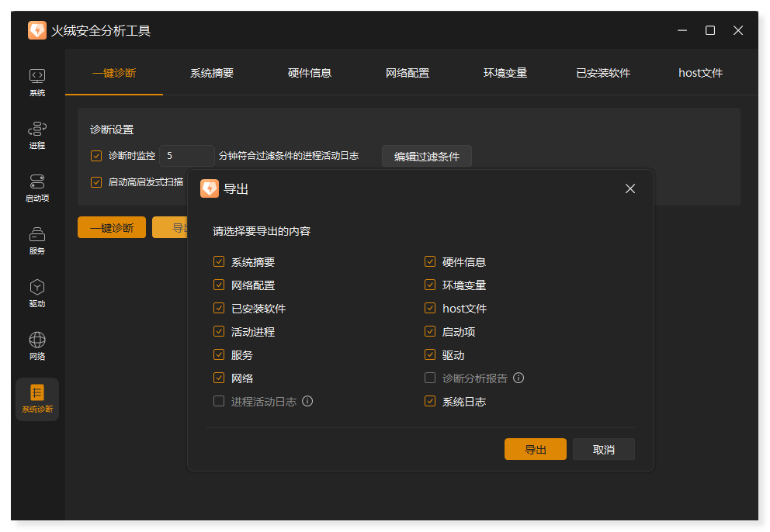Viewport: 770px width, 532px height.
Task: Select the 服务 sidebar icon
Action: pos(37,234)
